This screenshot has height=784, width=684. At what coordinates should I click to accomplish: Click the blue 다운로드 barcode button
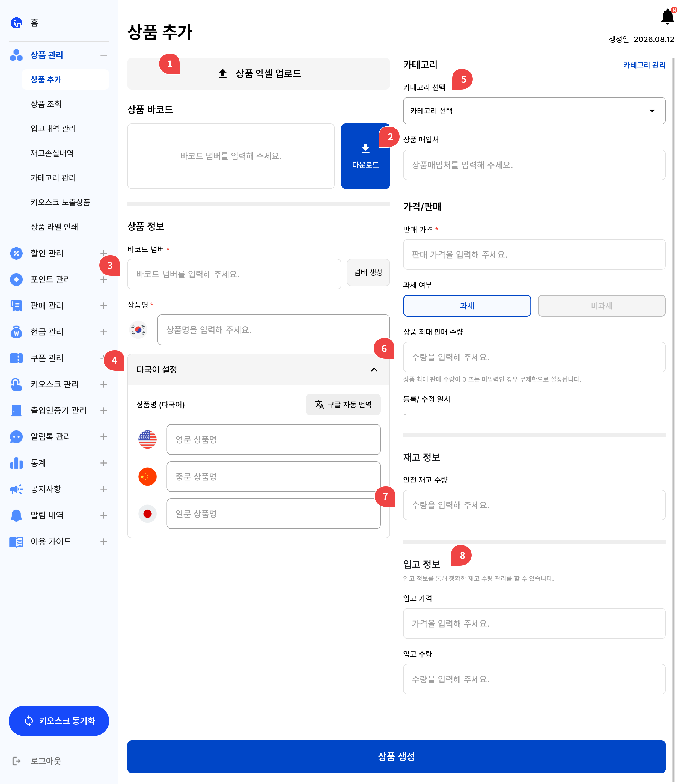pyautogui.click(x=365, y=156)
